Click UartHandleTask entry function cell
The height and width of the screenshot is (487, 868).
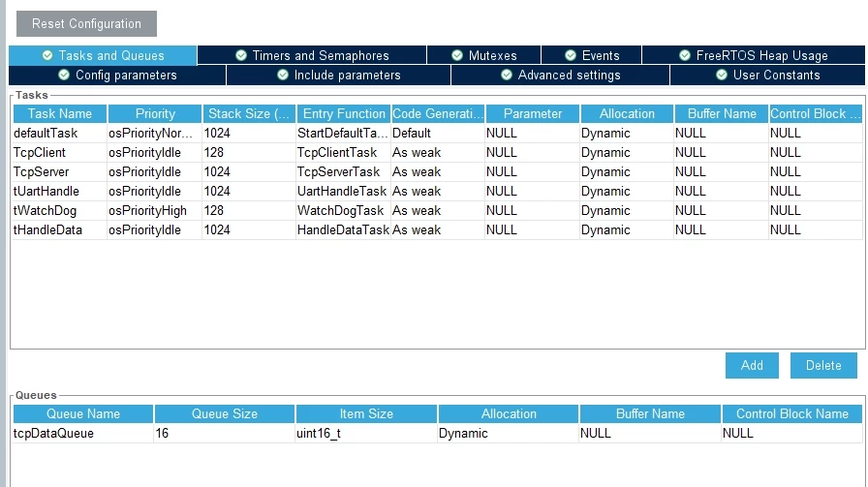tap(342, 191)
